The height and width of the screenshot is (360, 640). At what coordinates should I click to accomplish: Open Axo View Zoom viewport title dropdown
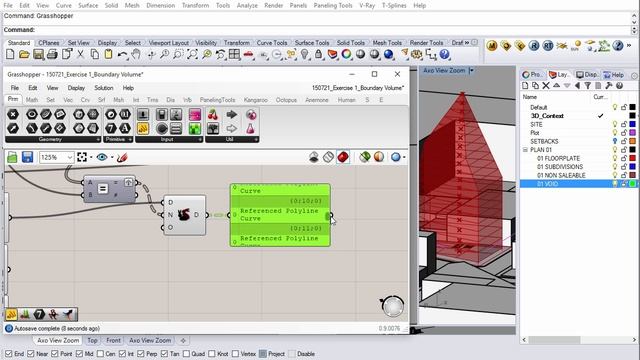tap(472, 71)
